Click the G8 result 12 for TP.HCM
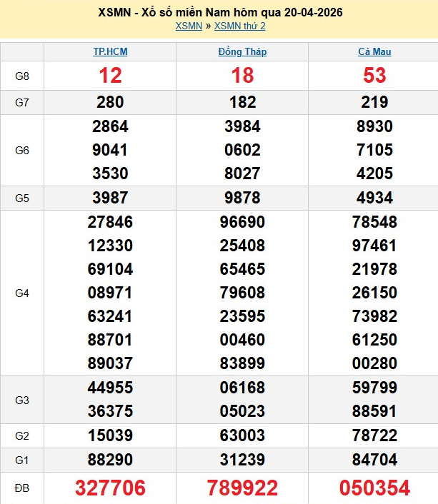 (110, 76)
